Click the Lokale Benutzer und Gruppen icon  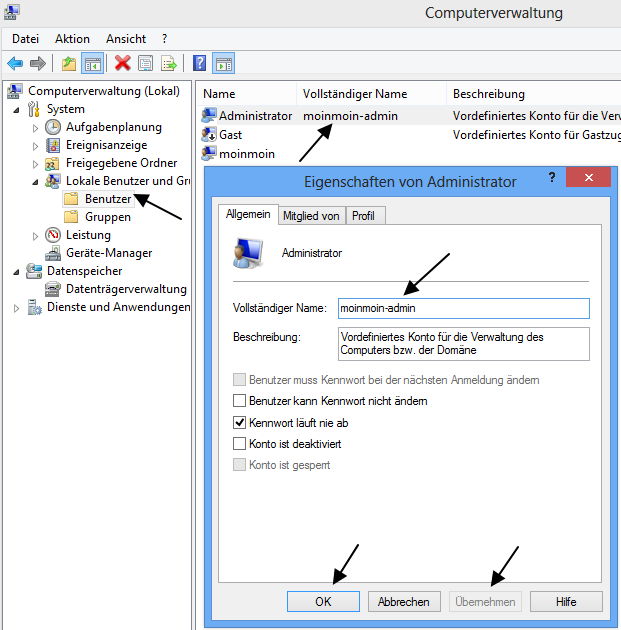point(53,181)
